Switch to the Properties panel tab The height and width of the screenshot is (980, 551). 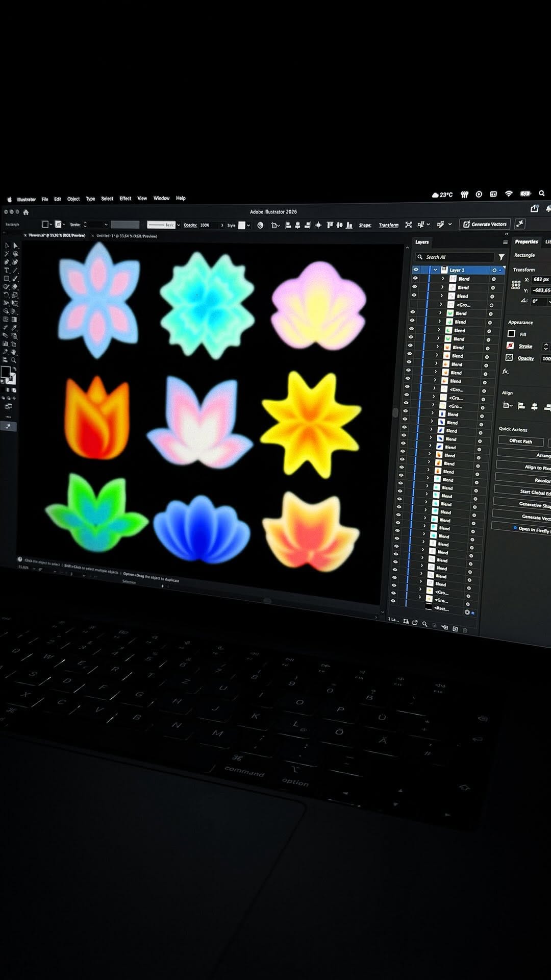coord(527,242)
